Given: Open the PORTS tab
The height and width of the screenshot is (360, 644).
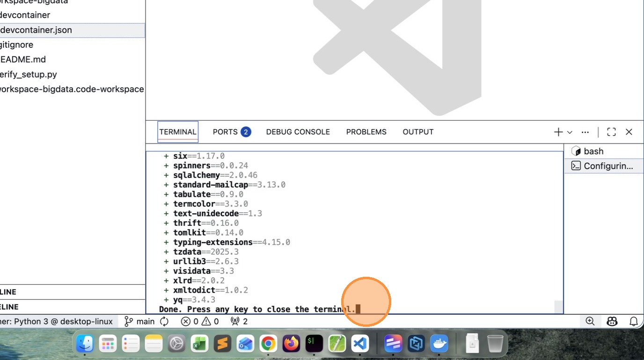Looking at the screenshot, I should (x=232, y=132).
